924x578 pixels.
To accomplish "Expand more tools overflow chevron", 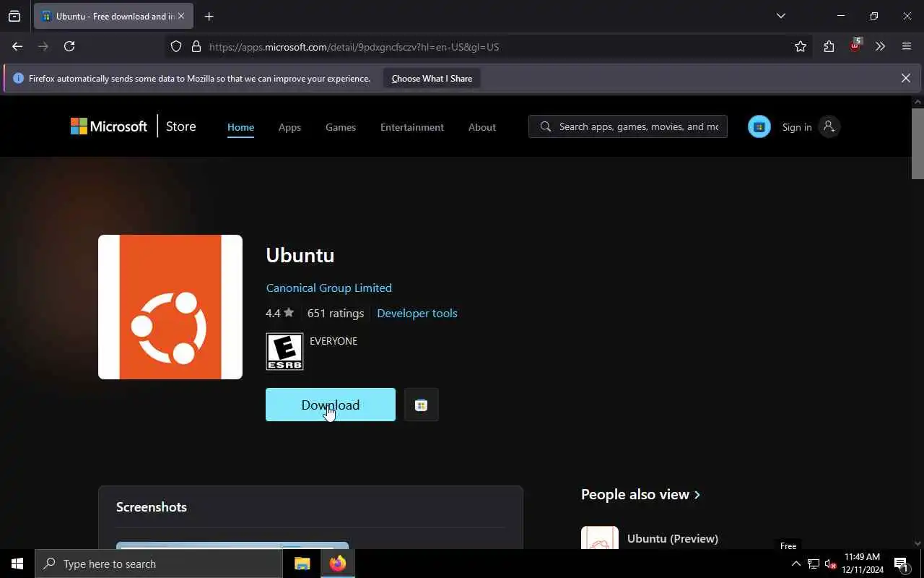I will point(880,46).
